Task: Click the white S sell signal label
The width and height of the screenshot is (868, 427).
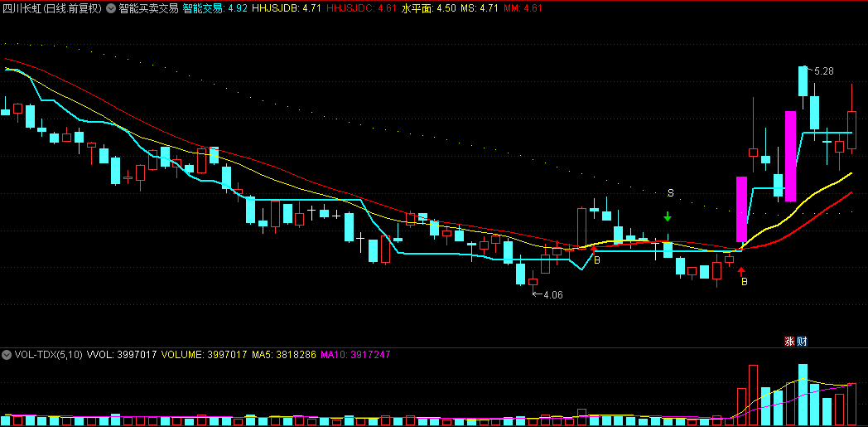Action: pos(670,193)
